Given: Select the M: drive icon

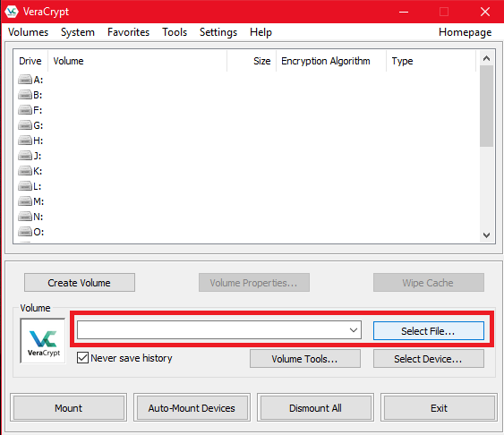Looking at the screenshot, I should click(25, 201).
